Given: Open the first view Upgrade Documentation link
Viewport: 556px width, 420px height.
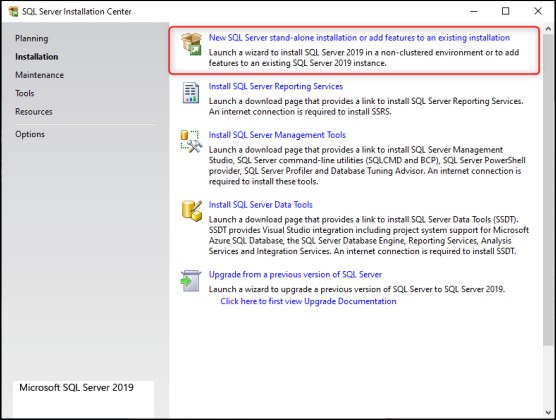Looking at the screenshot, I should coord(308,301).
